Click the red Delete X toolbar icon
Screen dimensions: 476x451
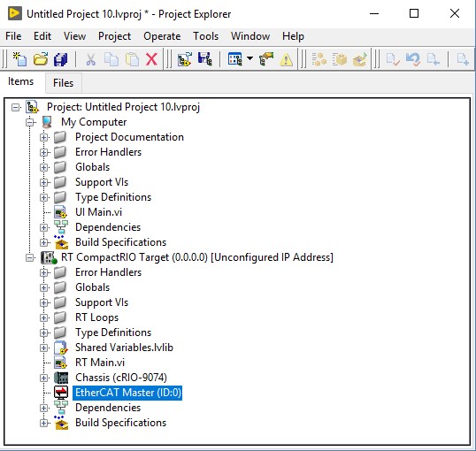coord(151,59)
